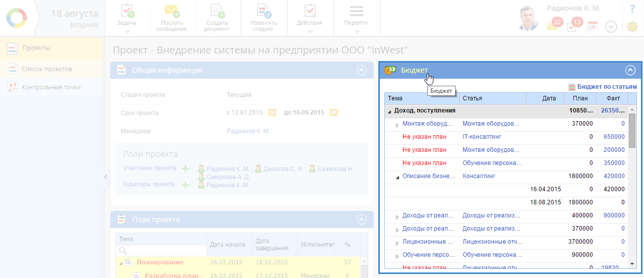Click the help question mark icon
This screenshot has height=278, width=644.
[x=632, y=9]
